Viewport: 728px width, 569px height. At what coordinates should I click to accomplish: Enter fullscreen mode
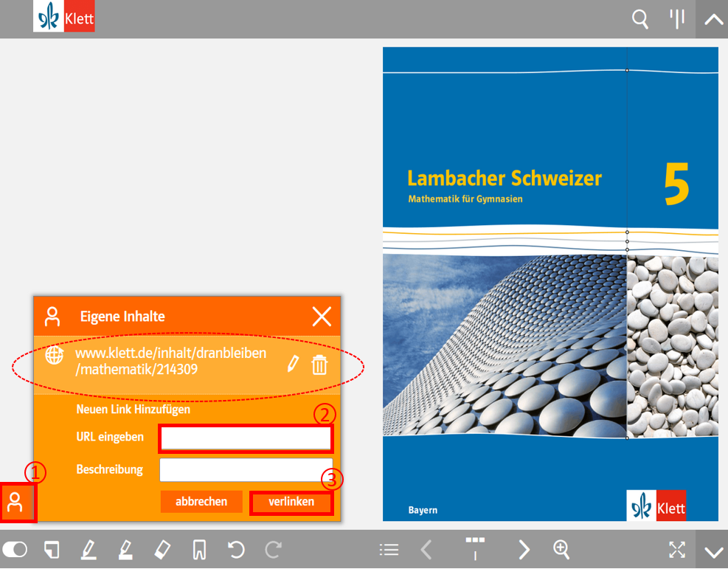[677, 550]
